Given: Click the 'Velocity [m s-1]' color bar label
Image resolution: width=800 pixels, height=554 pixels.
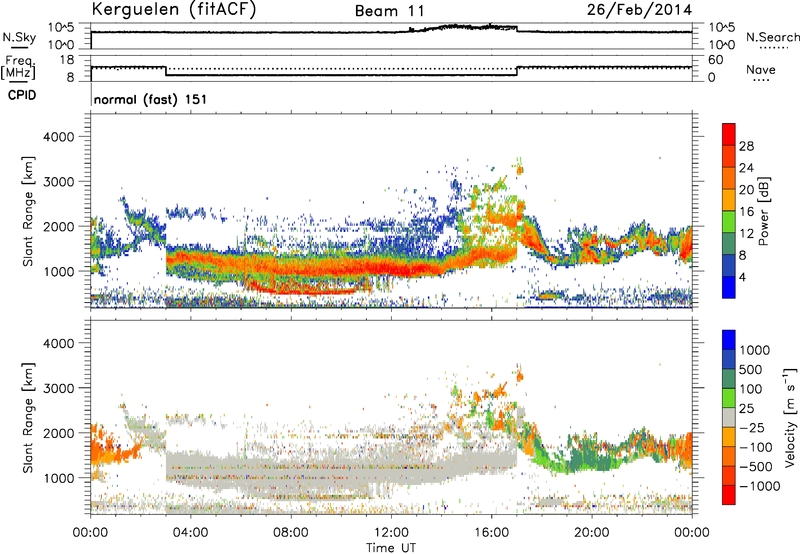Looking at the screenshot, I should pos(790,417).
